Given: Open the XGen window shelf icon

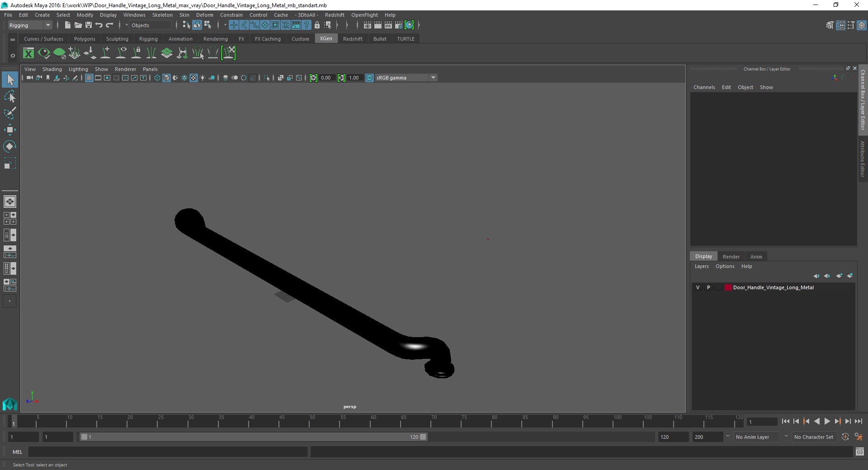Looking at the screenshot, I should pyautogui.click(x=28, y=53).
